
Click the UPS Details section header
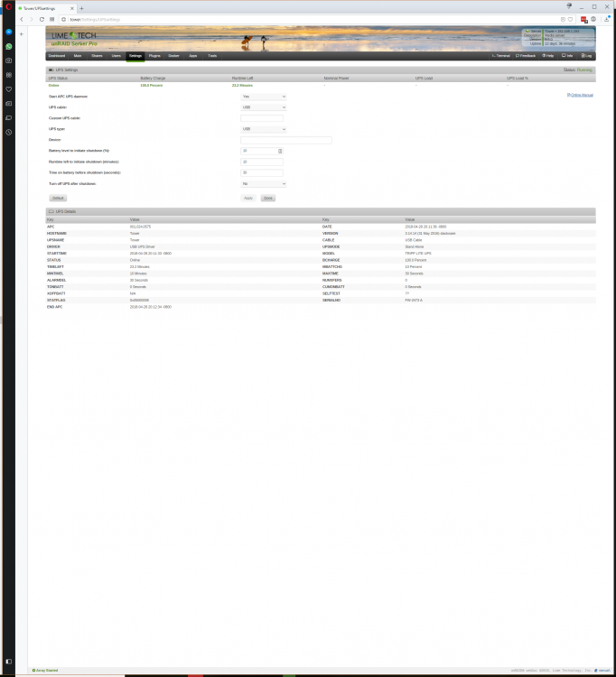[321, 211]
